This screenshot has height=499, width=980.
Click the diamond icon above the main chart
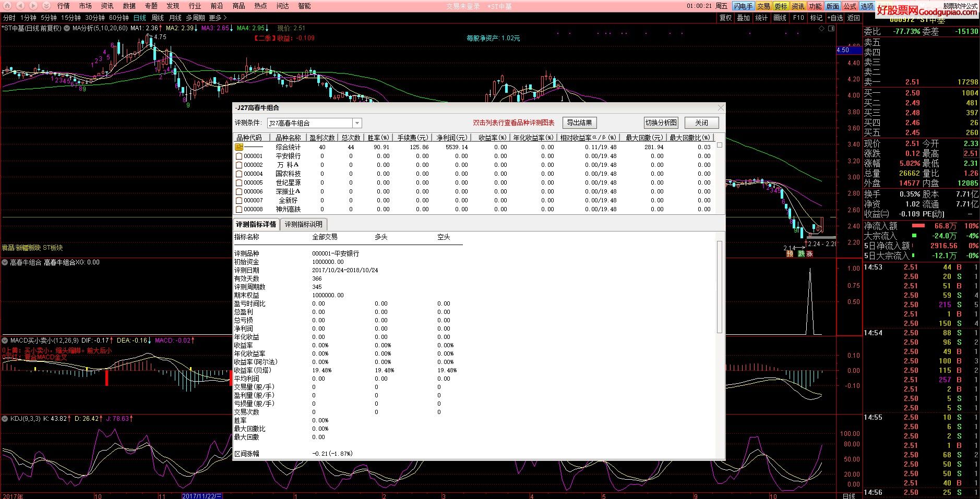(x=822, y=28)
